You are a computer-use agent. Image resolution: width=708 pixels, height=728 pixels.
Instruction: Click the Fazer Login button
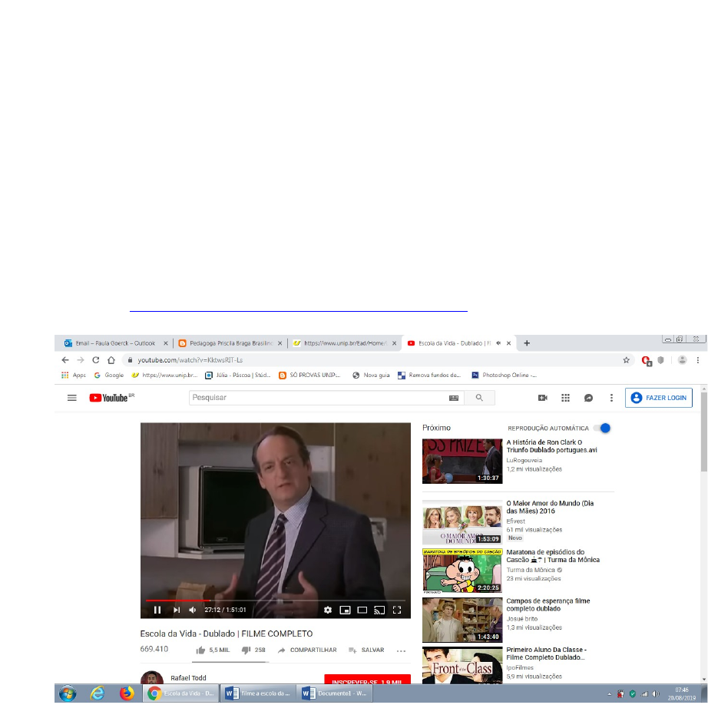click(x=659, y=398)
